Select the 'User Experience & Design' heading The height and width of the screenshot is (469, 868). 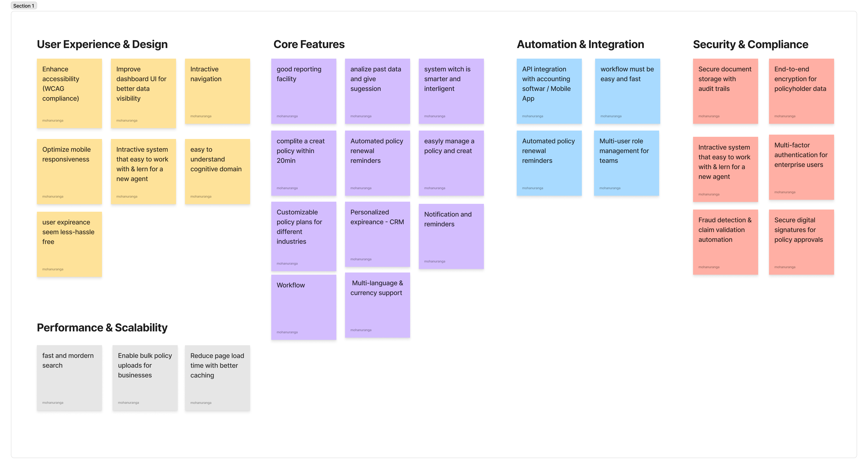(102, 44)
